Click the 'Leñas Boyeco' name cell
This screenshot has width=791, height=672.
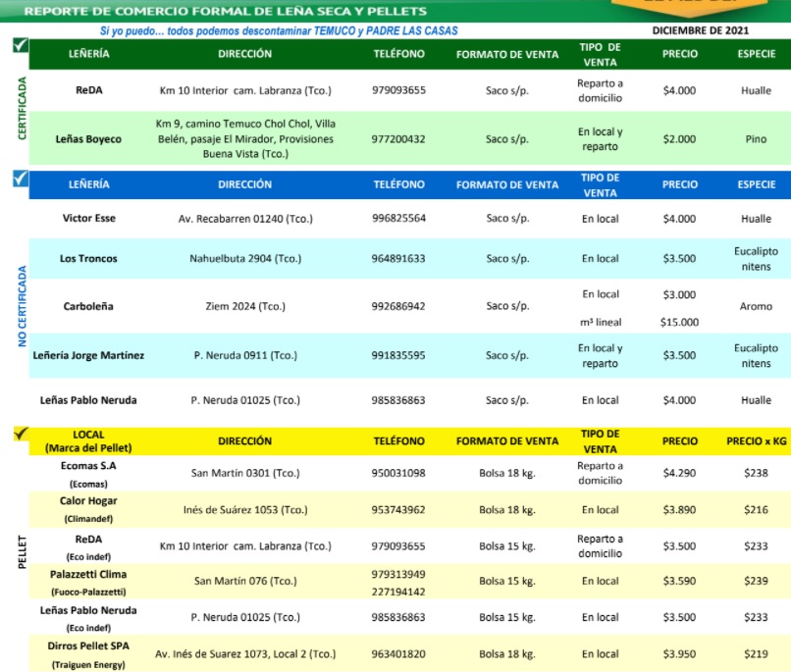88,139
